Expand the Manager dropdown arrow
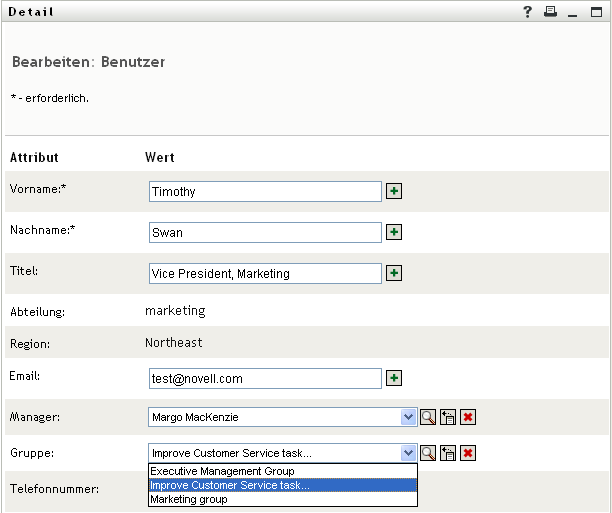 tap(408, 417)
